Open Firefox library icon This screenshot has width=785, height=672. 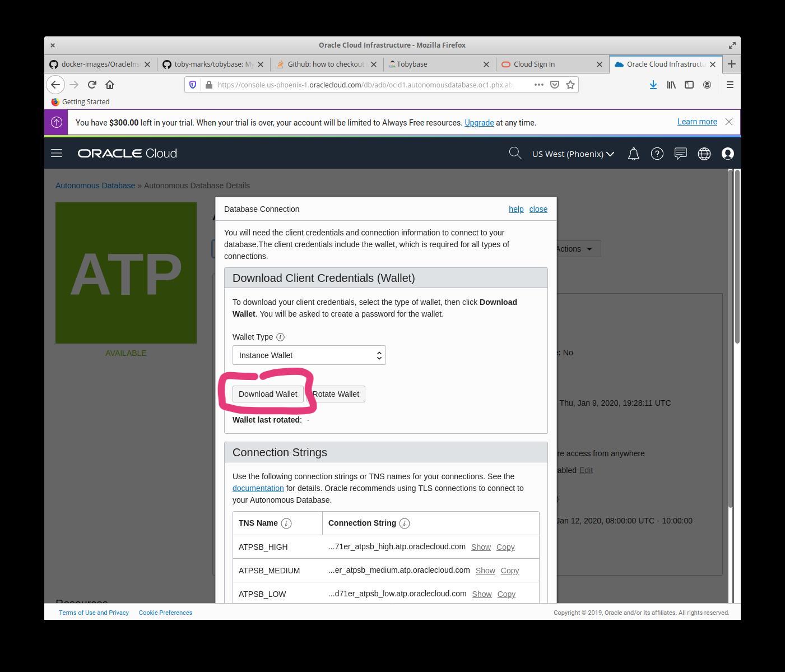[x=671, y=85]
